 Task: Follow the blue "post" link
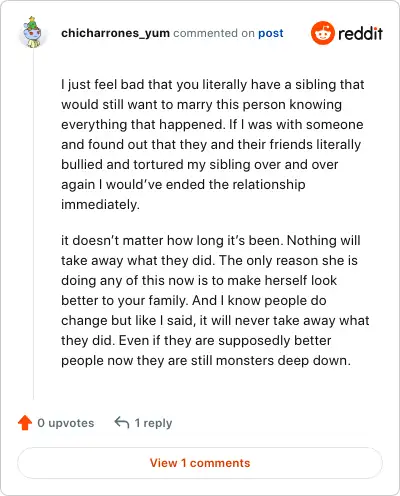271,33
